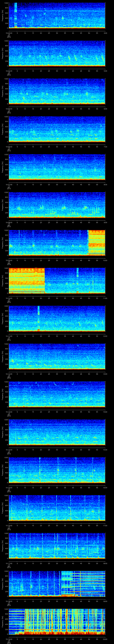The width and height of the screenshot is (114, 644).
Task: Open the spectrogram panel starting at 19:17:00
Action: click(57, 546)
